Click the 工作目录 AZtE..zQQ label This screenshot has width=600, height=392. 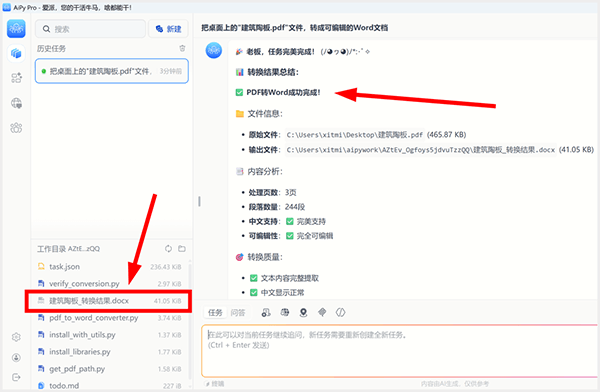point(68,249)
